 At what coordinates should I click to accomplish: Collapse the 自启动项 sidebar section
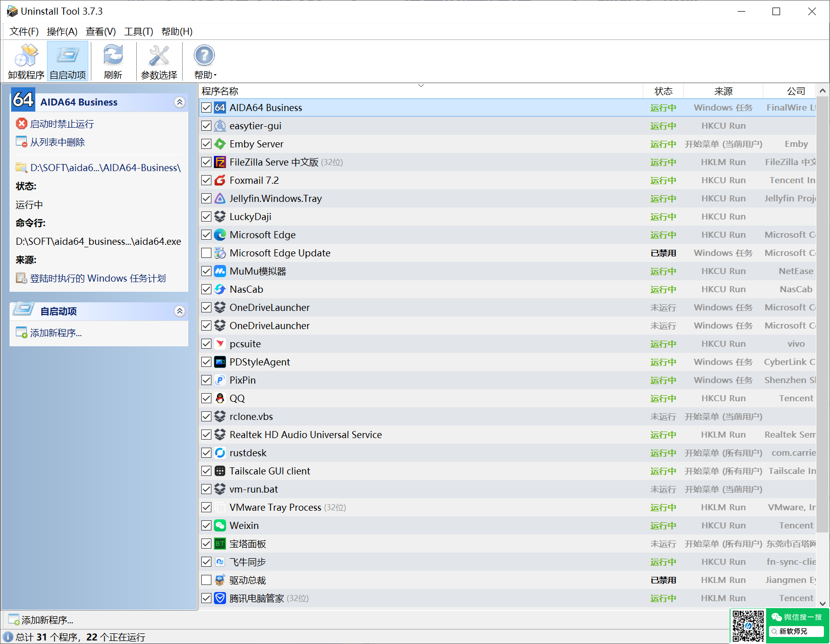180,311
